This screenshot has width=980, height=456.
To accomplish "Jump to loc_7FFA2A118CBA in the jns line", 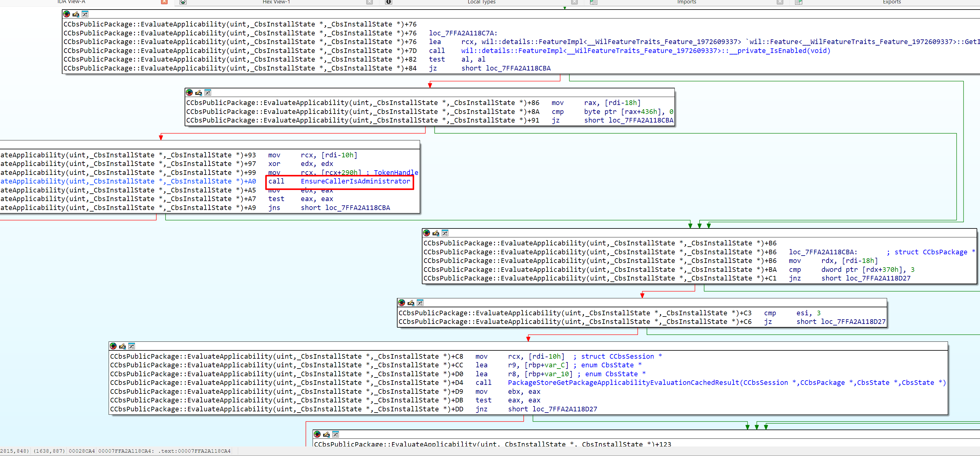I will [357, 208].
